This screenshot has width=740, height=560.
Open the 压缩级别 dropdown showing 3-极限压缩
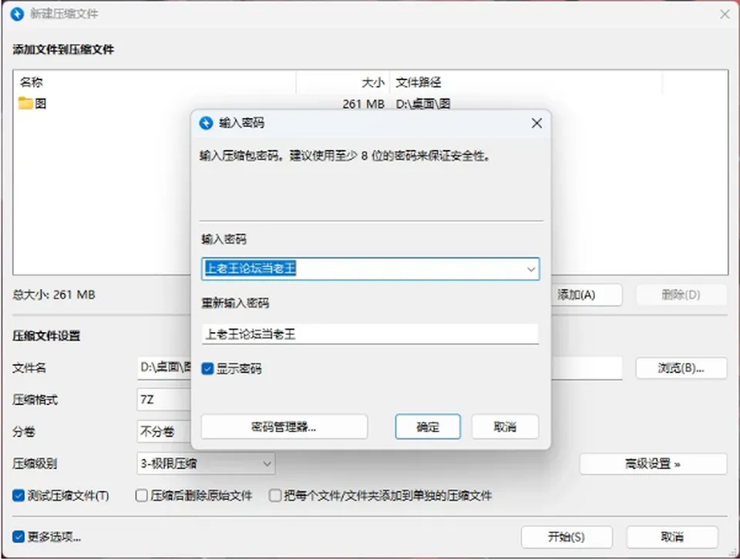click(206, 464)
